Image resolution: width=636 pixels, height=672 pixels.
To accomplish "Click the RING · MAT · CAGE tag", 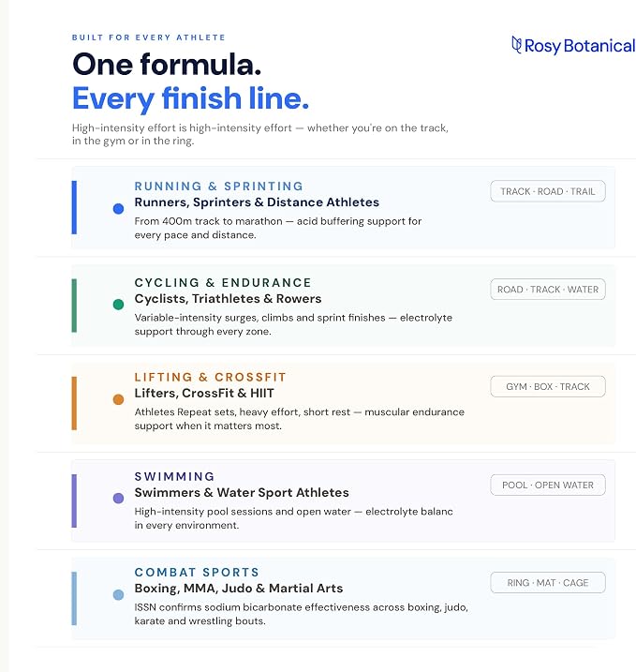I will click(x=548, y=582).
